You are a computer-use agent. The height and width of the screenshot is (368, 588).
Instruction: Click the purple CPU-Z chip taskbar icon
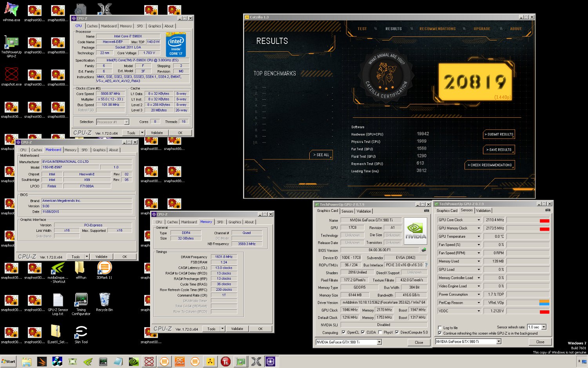(x=270, y=361)
